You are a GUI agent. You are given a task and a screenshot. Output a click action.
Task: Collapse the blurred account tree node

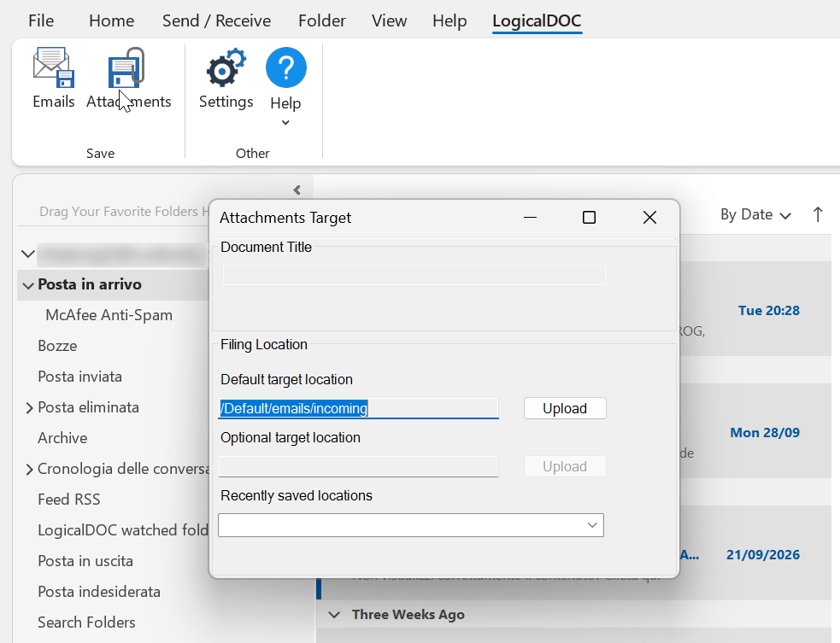coord(28,254)
